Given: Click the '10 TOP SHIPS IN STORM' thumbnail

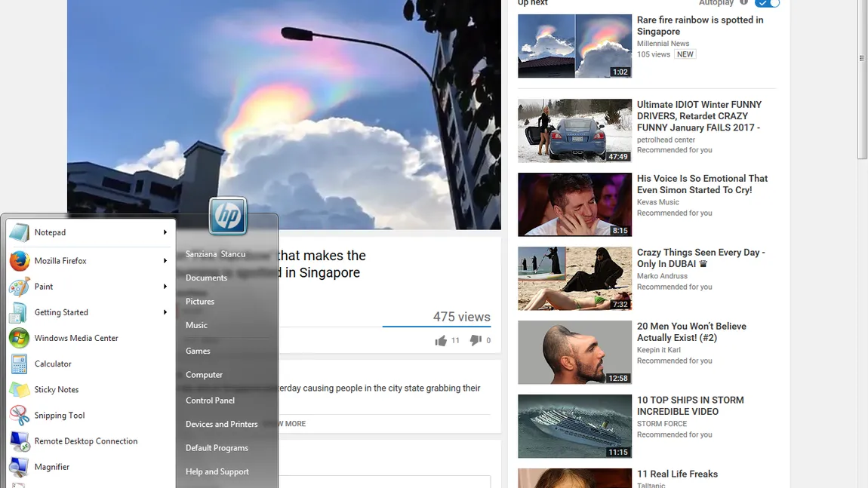Looking at the screenshot, I should tap(574, 426).
